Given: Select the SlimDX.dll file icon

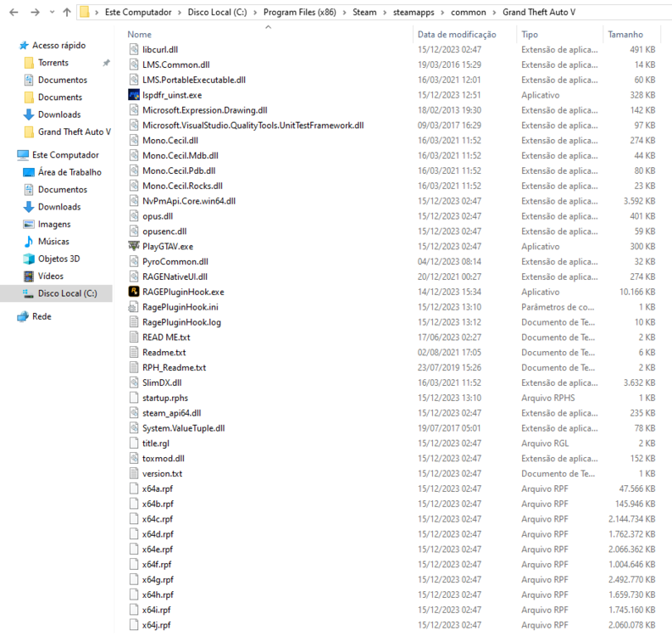Looking at the screenshot, I should coord(134,382).
